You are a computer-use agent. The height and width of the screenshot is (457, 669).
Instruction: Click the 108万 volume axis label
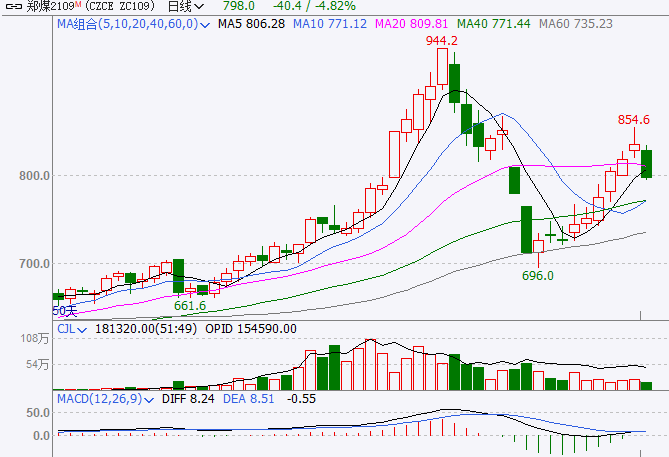(x=35, y=339)
